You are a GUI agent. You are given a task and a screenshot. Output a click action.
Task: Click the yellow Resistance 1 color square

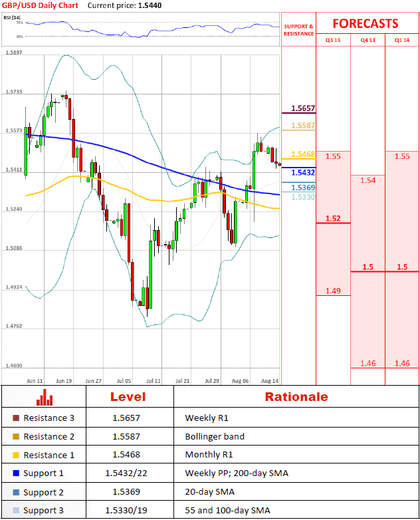pos(16,455)
